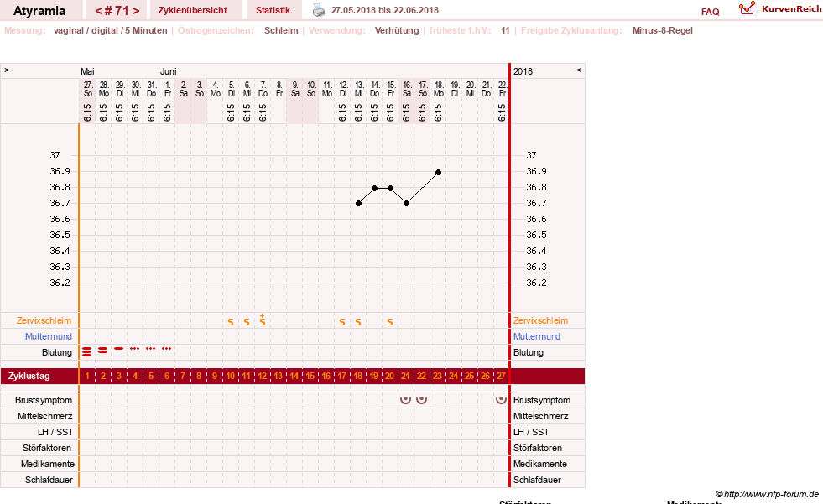Click the left LH / SST row label
823x504 pixels.
pos(55,432)
